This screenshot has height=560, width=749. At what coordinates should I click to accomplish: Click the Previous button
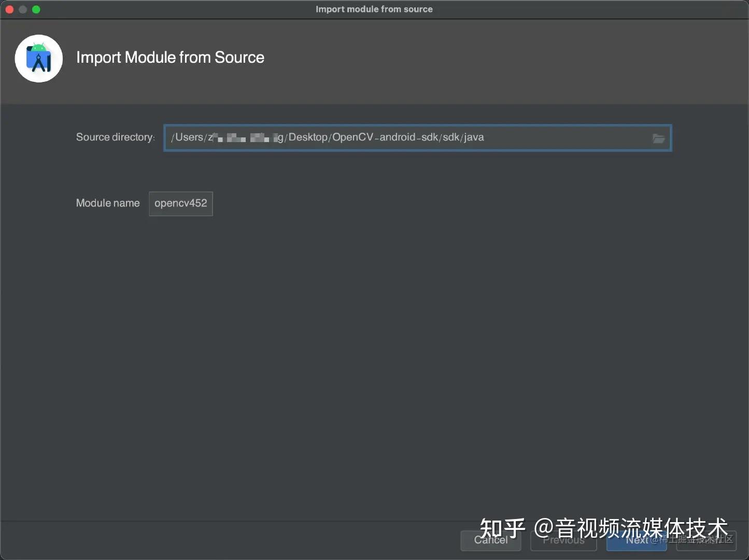click(x=563, y=540)
